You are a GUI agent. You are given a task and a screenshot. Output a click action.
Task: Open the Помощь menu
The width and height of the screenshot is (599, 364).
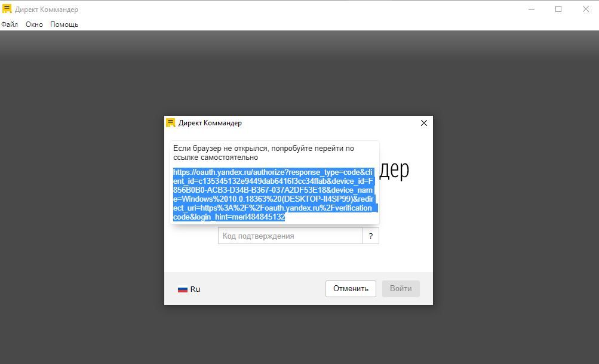[x=64, y=24]
